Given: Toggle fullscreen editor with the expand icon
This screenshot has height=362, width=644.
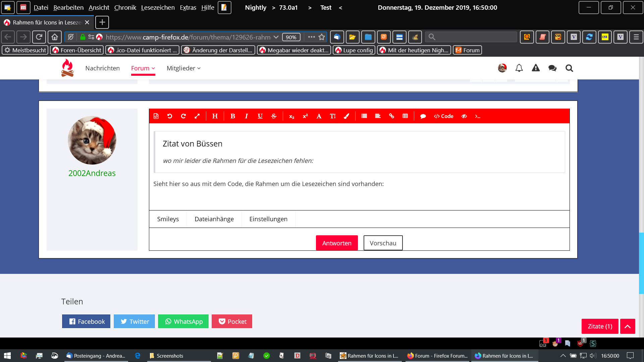Looking at the screenshot, I should 197,116.
